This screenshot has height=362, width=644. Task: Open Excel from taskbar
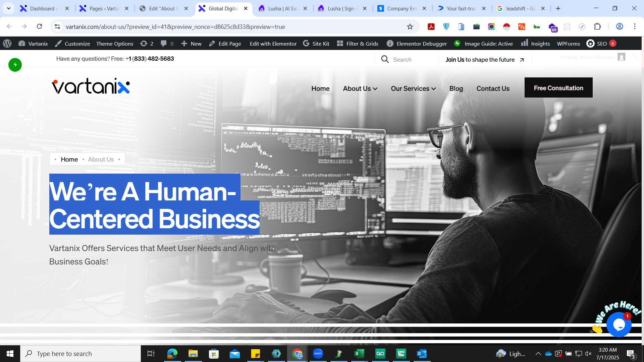359,354
